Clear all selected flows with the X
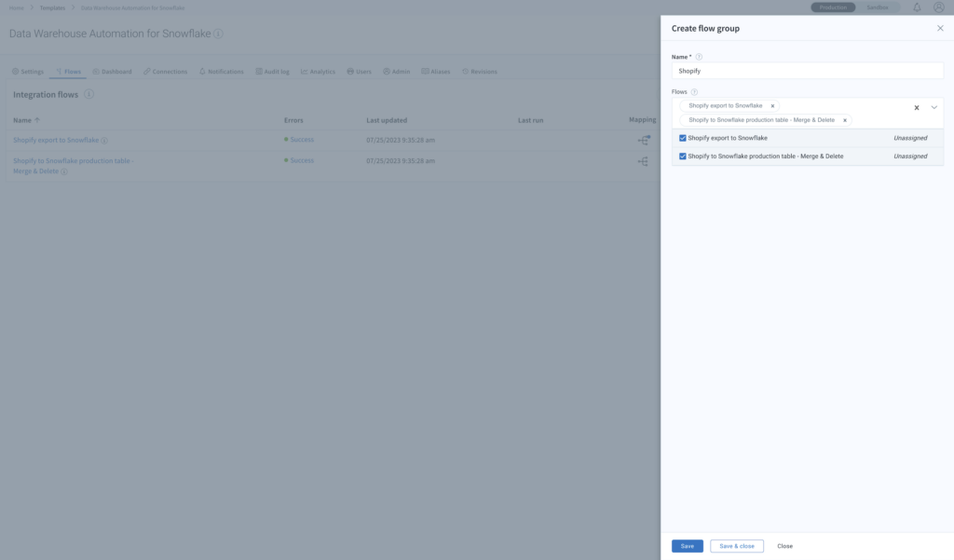This screenshot has height=560, width=954. (x=917, y=108)
